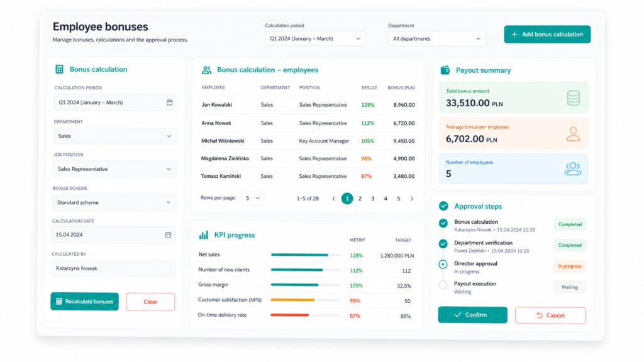Click the bar chart icon beside KPI progress
Viewport: 644px width, 362px height.
point(204,235)
